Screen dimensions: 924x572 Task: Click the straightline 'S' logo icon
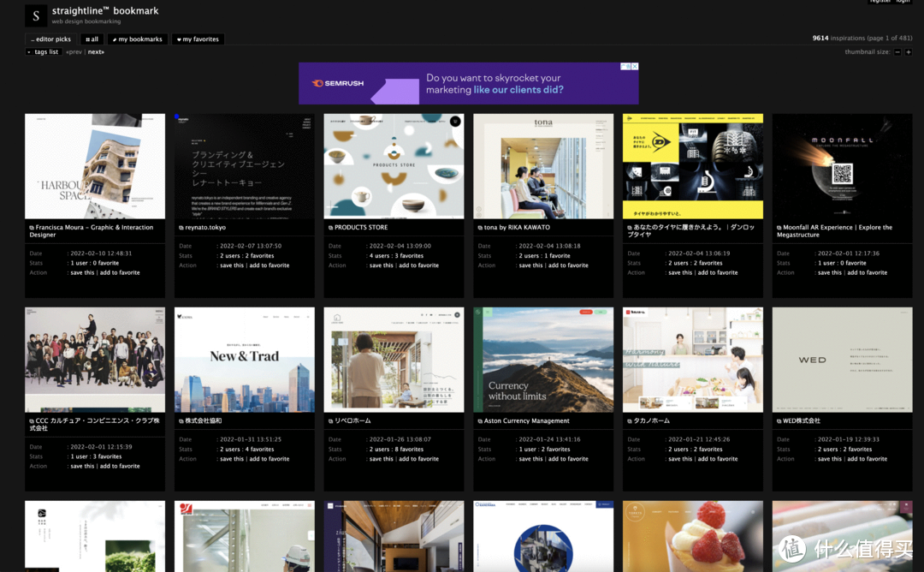pyautogui.click(x=36, y=16)
